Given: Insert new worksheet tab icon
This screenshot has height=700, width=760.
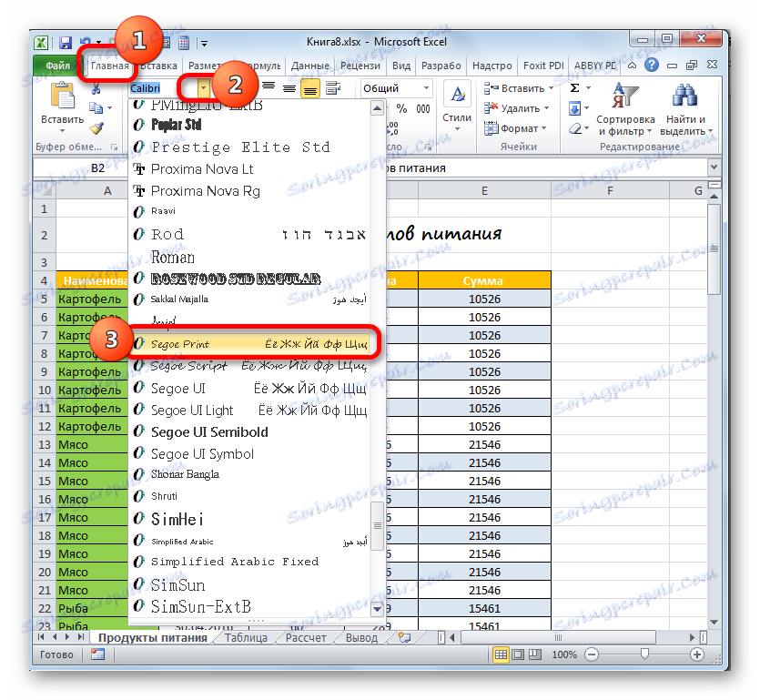Looking at the screenshot, I should coord(404,637).
